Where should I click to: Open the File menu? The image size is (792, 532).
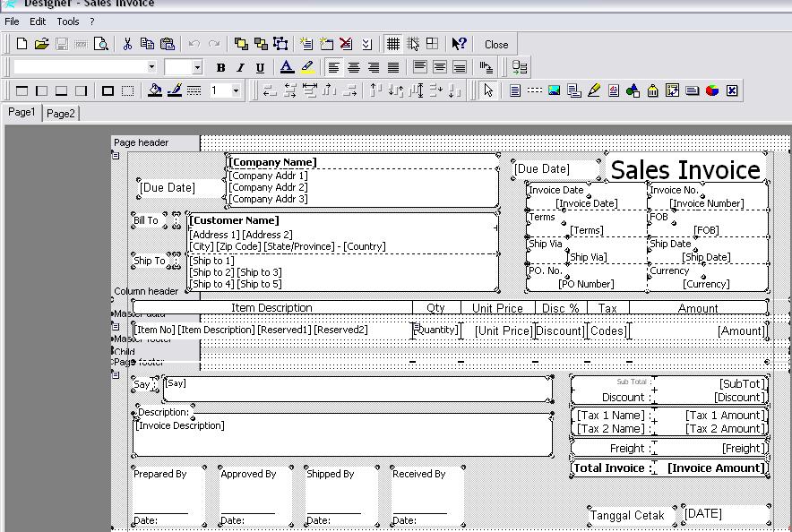click(12, 21)
